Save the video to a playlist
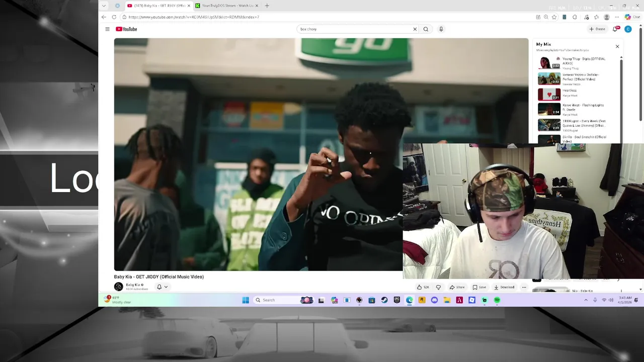Screen dimensions: 644x362 (479, 287)
